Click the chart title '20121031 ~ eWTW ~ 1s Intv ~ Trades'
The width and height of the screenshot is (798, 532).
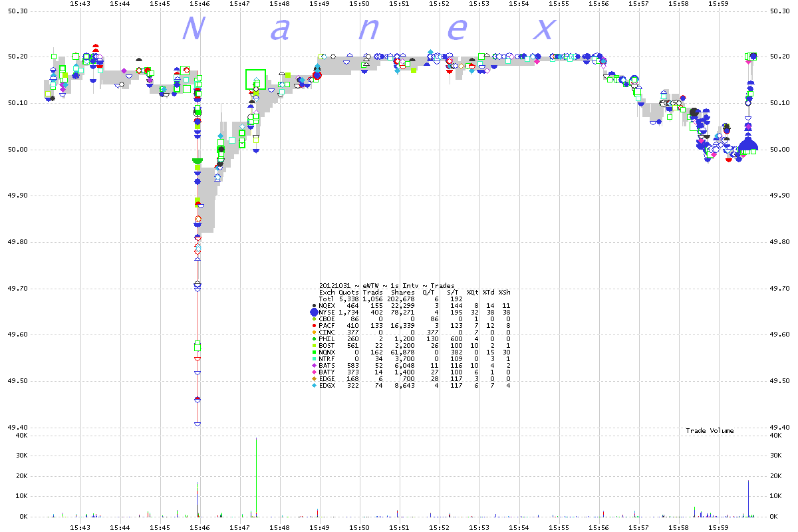click(x=387, y=285)
